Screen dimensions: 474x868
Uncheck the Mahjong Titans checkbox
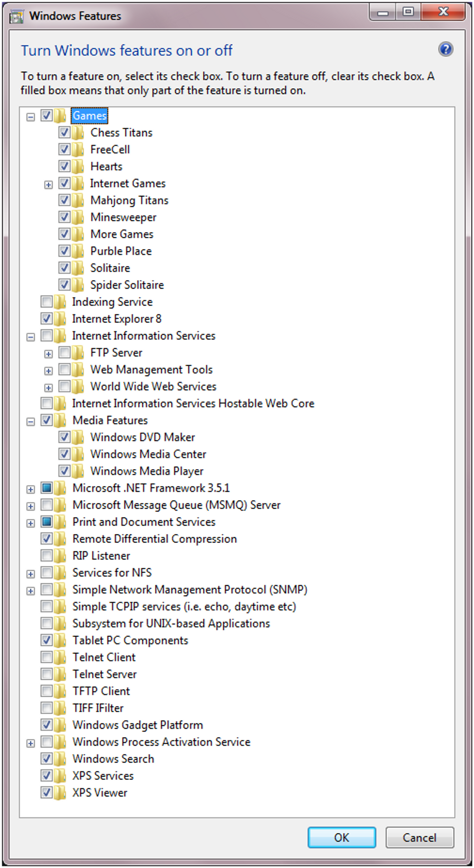click(64, 200)
